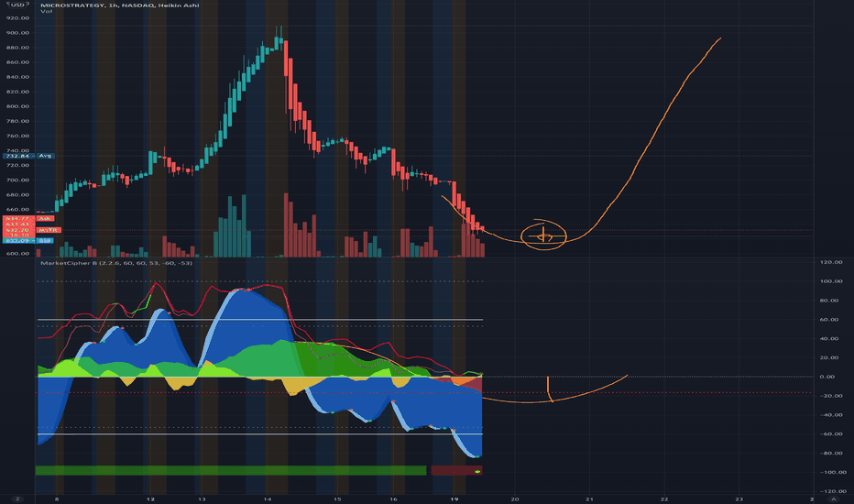Screen dimensions: 854x504
Task: Click the green dot in the red indicator bar
Action: [x=477, y=471]
